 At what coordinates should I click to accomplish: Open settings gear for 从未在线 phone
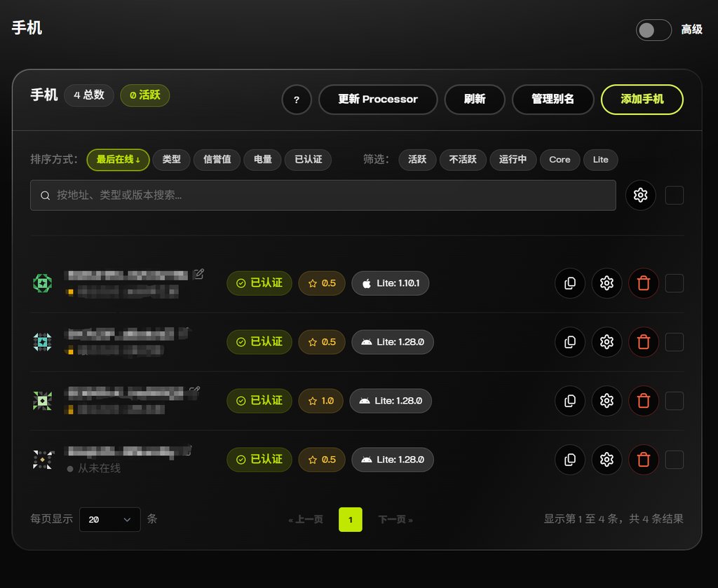point(607,460)
